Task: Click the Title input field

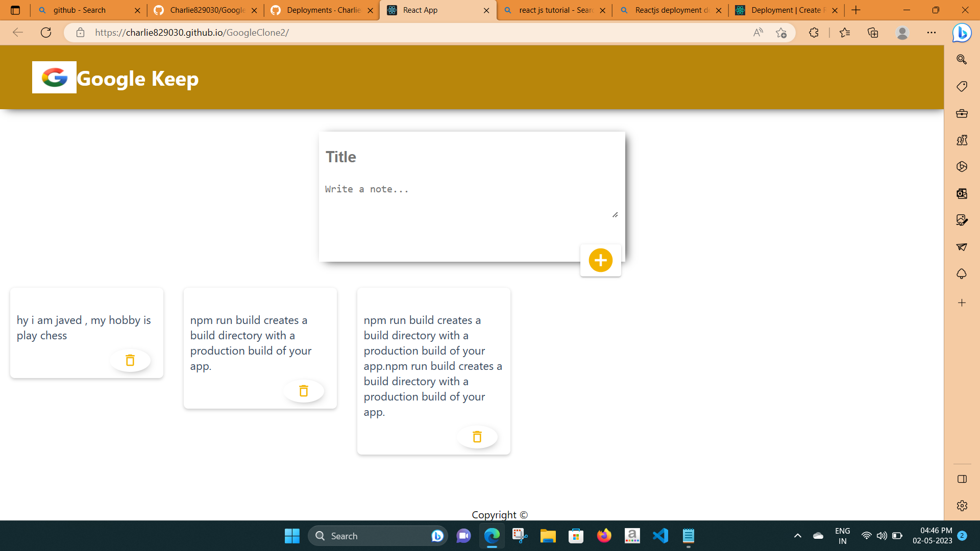Action: 472,157
